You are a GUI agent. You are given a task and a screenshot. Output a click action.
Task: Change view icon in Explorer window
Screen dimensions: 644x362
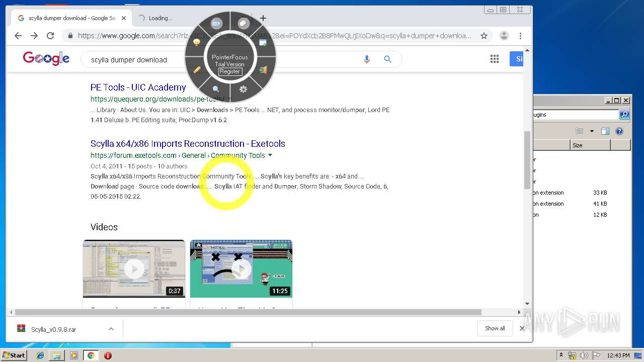click(580, 131)
